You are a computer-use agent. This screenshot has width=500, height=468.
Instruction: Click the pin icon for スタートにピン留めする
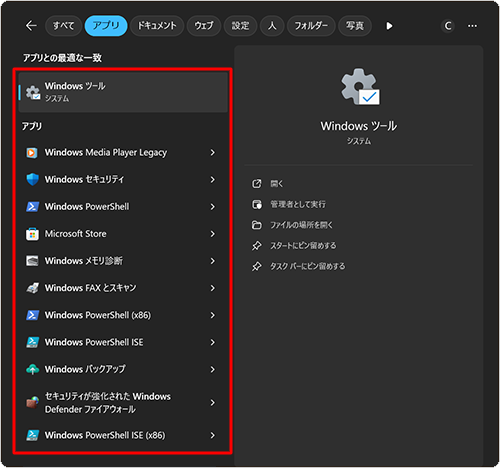(x=256, y=246)
